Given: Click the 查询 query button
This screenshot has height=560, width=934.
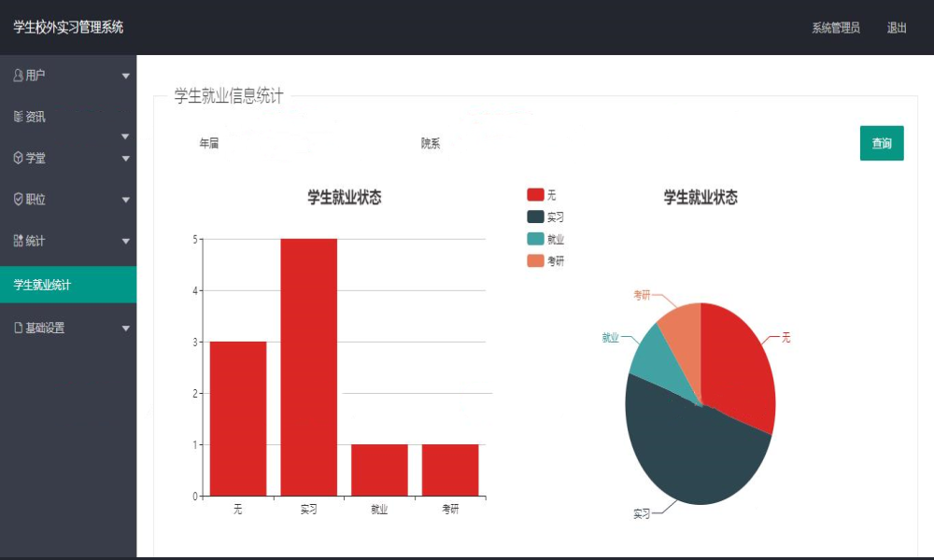Looking at the screenshot, I should tap(882, 143).
